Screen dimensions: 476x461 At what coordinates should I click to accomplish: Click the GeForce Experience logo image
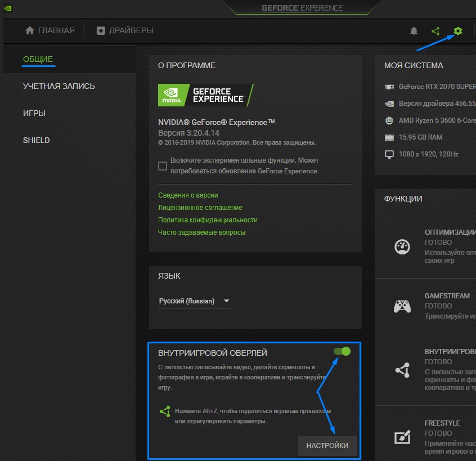[206, 95]
